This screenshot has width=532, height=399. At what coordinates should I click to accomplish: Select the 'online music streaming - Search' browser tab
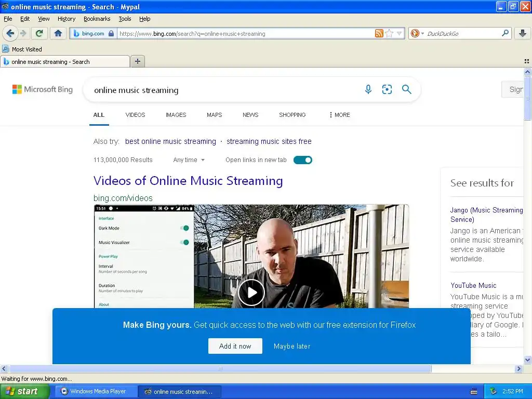pyautogui.click(x=65, y=62)
